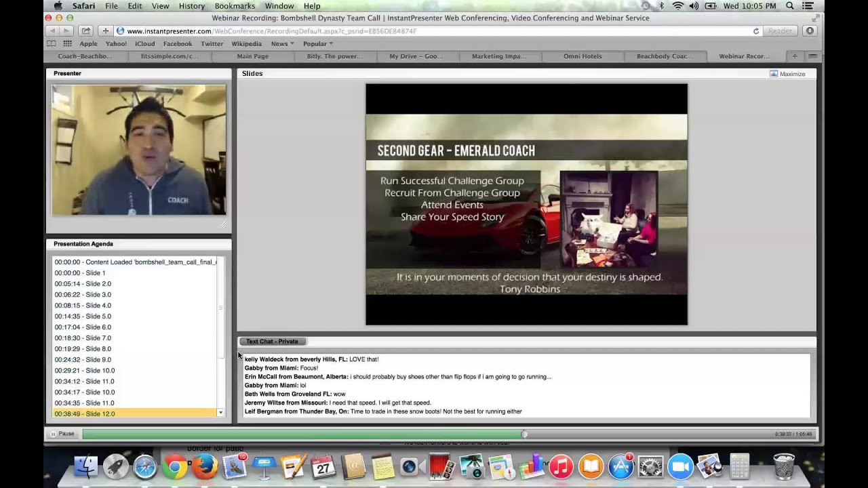The width and height of the screenshot is (868, 488).
Task: Open Firefox from the Dock
Action: click(204, 467)
